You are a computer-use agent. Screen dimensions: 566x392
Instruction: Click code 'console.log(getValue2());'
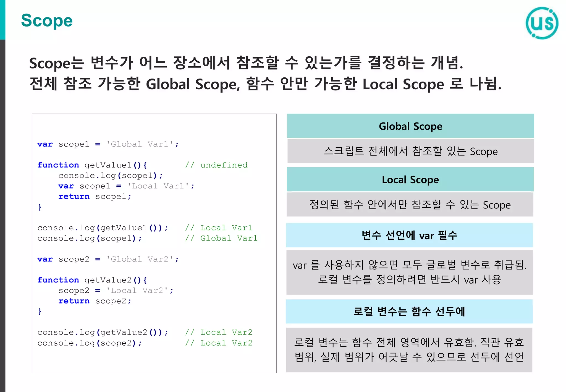pos(103,333)
